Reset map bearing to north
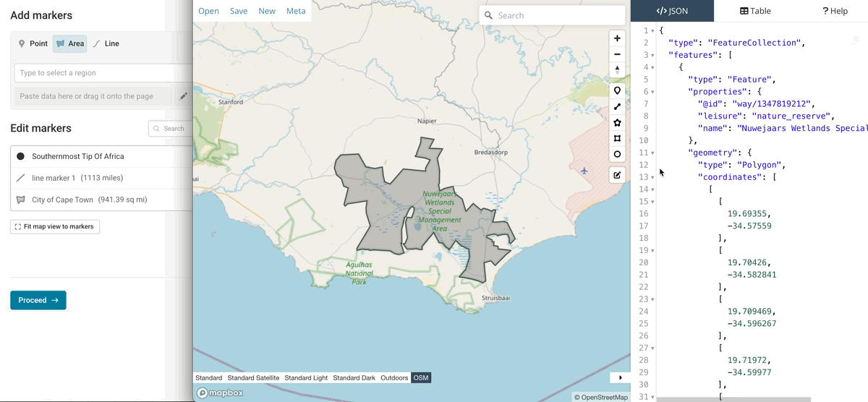This screenshot has width=868, height=402. click(617, 69)
